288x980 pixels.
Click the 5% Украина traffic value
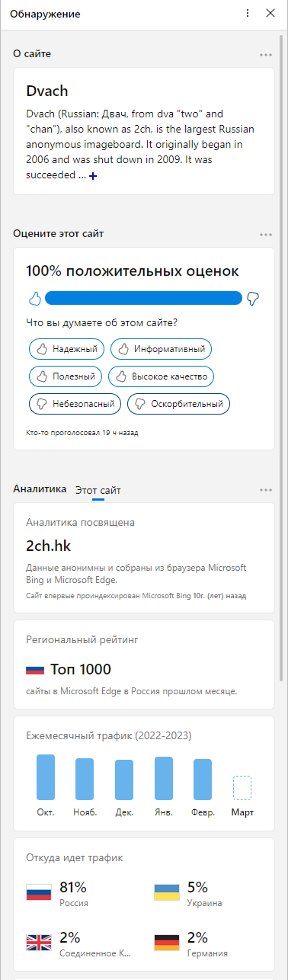pyautogui.click(x=197, y=887)
